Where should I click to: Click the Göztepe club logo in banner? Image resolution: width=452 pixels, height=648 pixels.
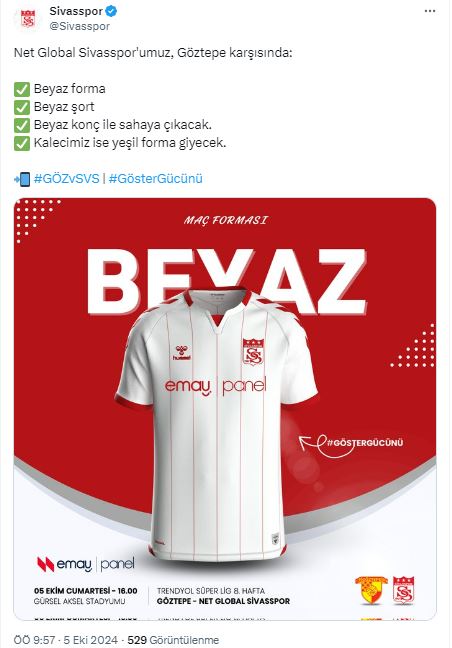(371, 590)
